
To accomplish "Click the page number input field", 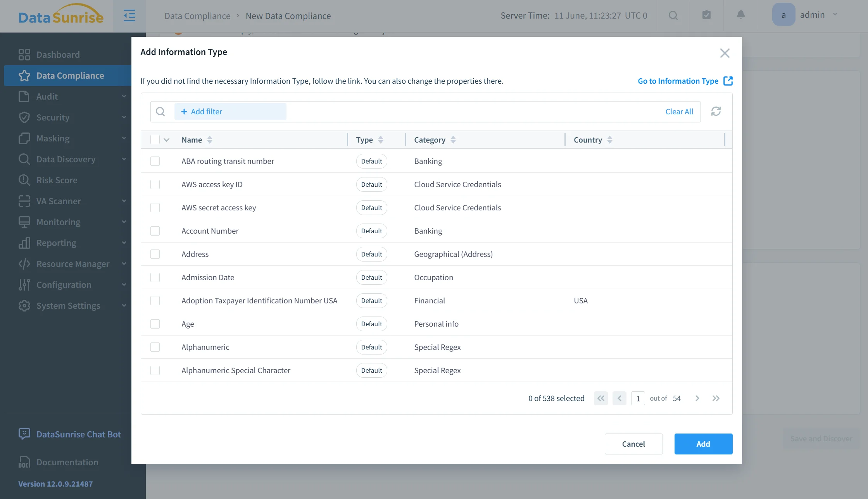I will [638, 398].
